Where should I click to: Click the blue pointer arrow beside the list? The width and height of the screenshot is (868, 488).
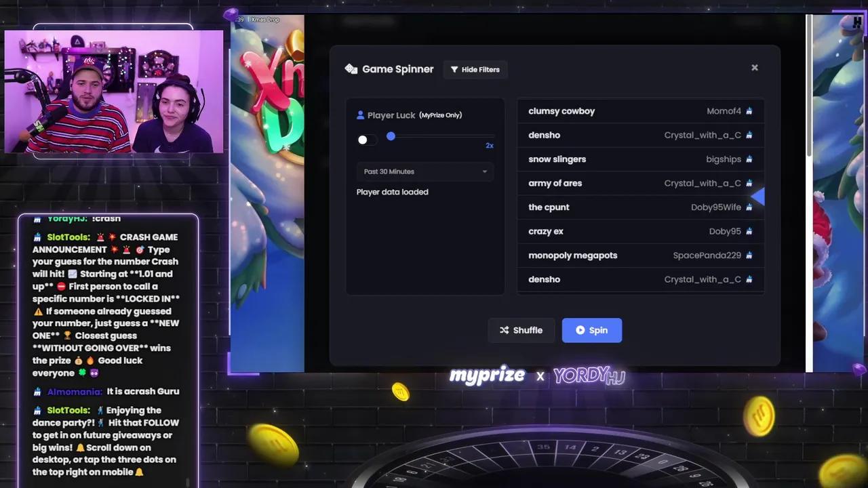pos(758,196)
